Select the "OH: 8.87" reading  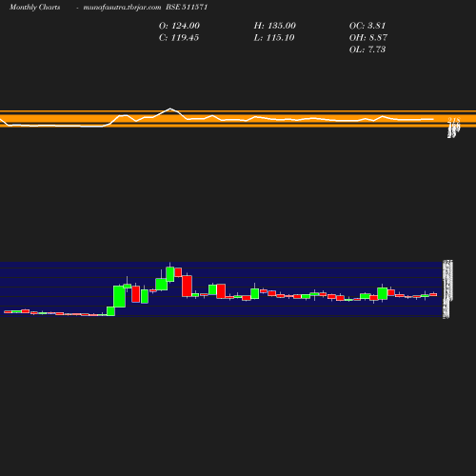pyautogui.click(x=368, y=38)
